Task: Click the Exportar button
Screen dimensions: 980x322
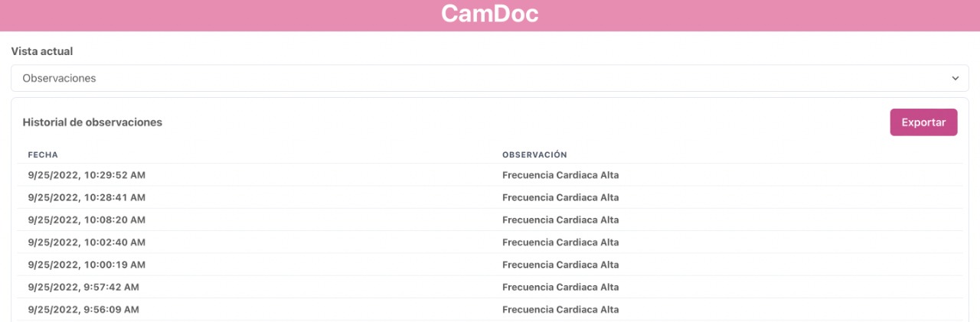Action: (x=923, y=122)
